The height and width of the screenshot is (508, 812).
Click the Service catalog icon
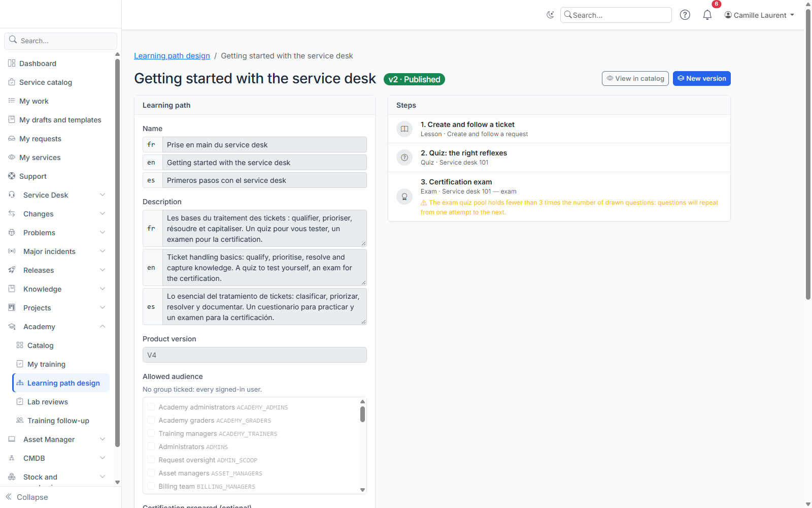[x=12, y=82]
